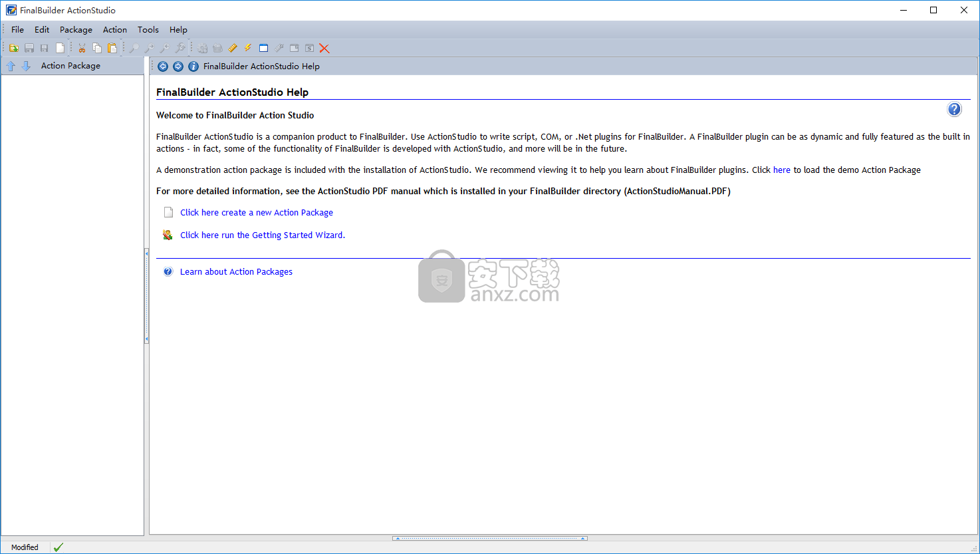
Task: Click the blue info icon in help header
Action: (x=193, y=66)
